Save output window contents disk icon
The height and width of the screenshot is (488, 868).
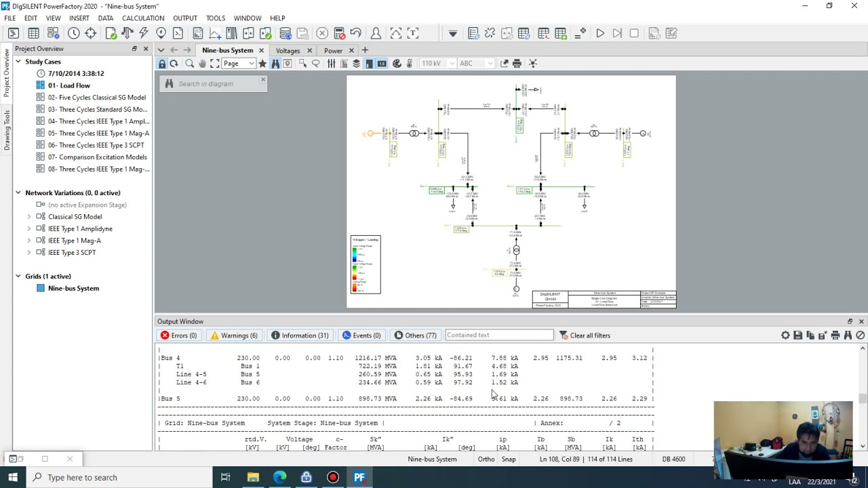coord(797,335)
